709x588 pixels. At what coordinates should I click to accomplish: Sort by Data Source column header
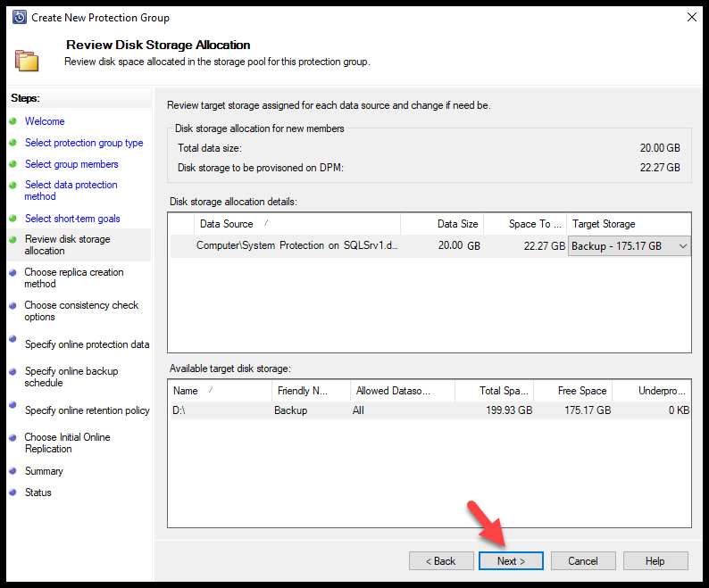click(x=297, y=224)
